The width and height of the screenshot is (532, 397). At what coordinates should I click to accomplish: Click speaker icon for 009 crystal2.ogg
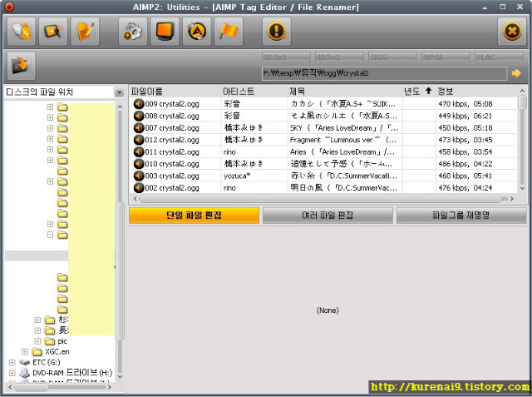point(139,103)
